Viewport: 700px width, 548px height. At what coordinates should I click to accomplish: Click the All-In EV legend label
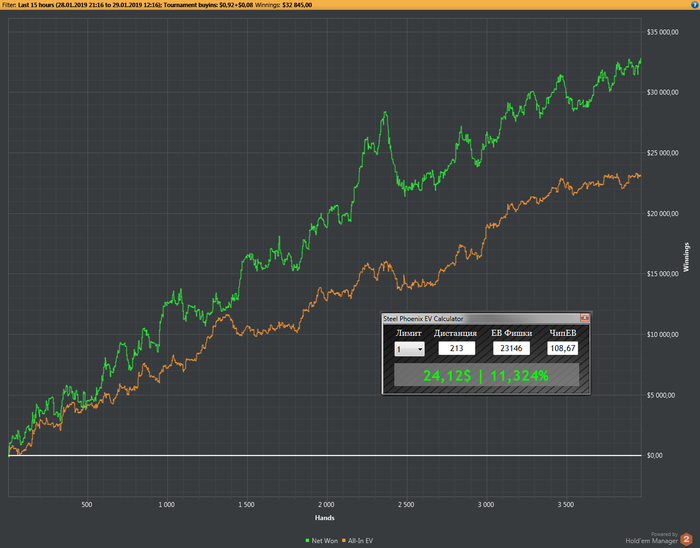[x=360, y=540]
